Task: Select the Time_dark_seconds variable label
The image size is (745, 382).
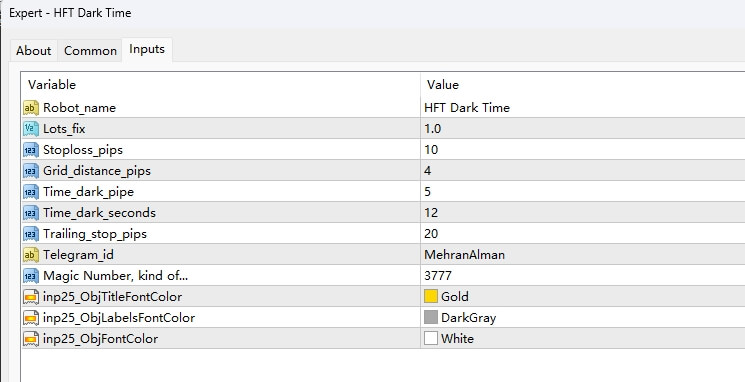Action: (99, 213)
